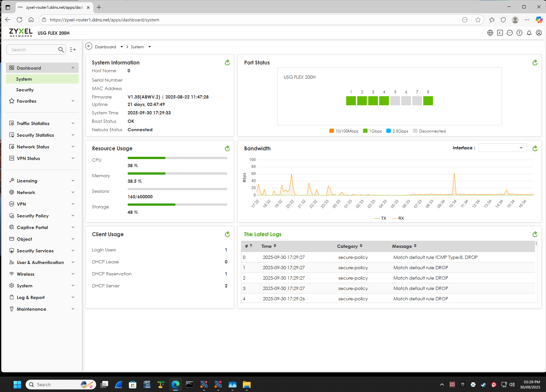Open the user account icon in header
546x392 pixels.
pos(539,33)
